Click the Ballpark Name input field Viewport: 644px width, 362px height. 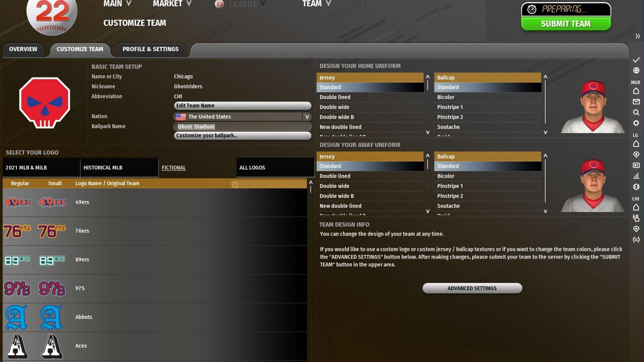pos(242,127)
